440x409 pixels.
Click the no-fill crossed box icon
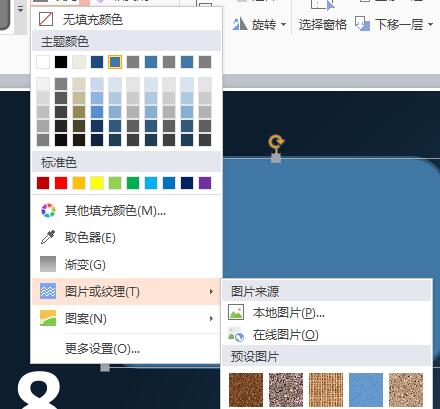click(x=46, y=19)
